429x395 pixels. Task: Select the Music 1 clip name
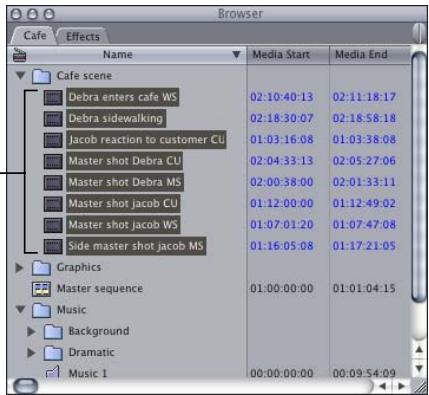click(88, 373)
